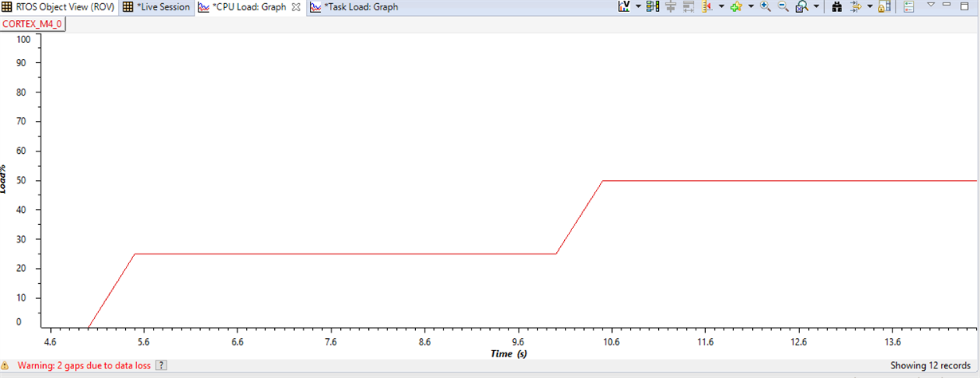Open the view menu triangle
Image resolution: width=980 pixels, height=378 pixels.
click(931, 5)
